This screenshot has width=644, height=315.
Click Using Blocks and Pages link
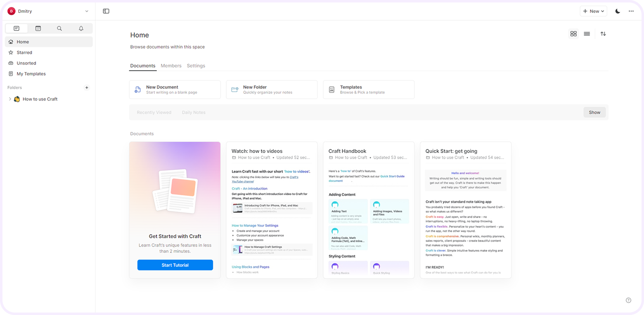[x=251, y=267]
